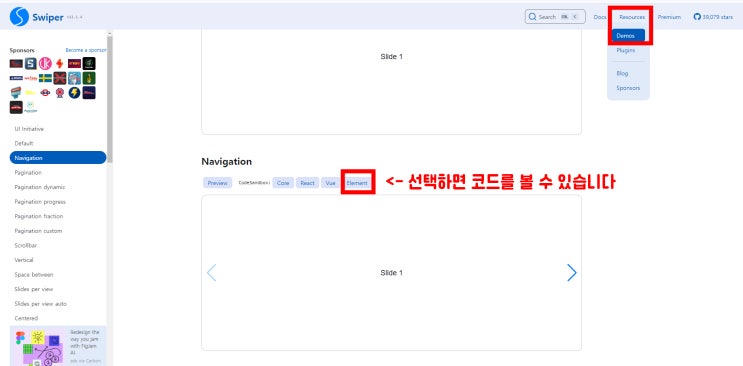Open Slides per view auto demo
The height and width of the screenshot is (366, 743).
(x=40, y=303)
